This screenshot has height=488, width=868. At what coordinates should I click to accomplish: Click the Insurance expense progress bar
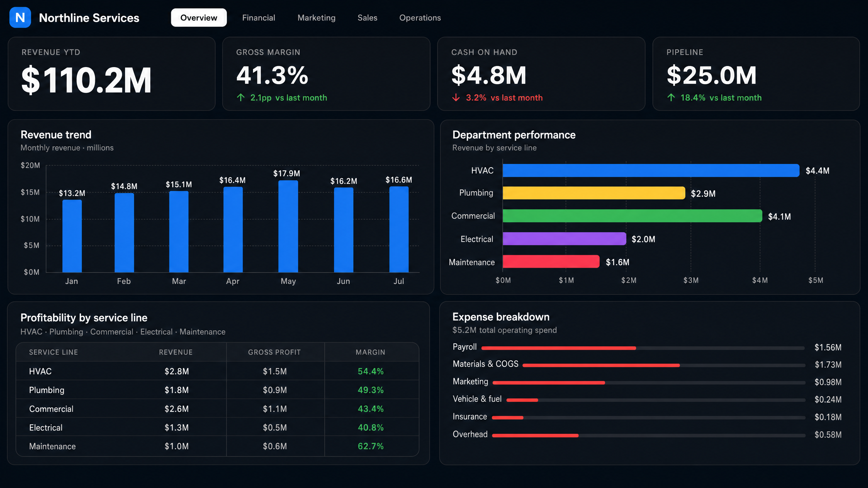pyautogui.click(x=649, y=418)
